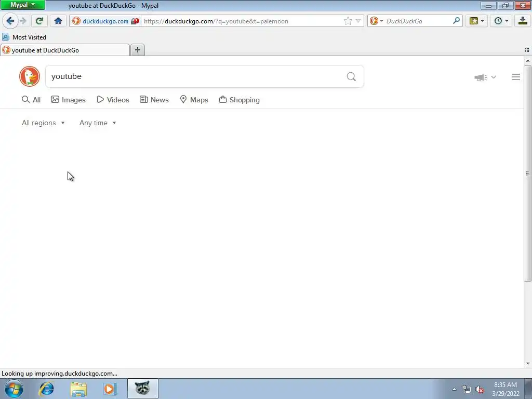Viewport: 532px width, 399px height.
Task: Expand the All regions filter
Action: pos(44,123)
